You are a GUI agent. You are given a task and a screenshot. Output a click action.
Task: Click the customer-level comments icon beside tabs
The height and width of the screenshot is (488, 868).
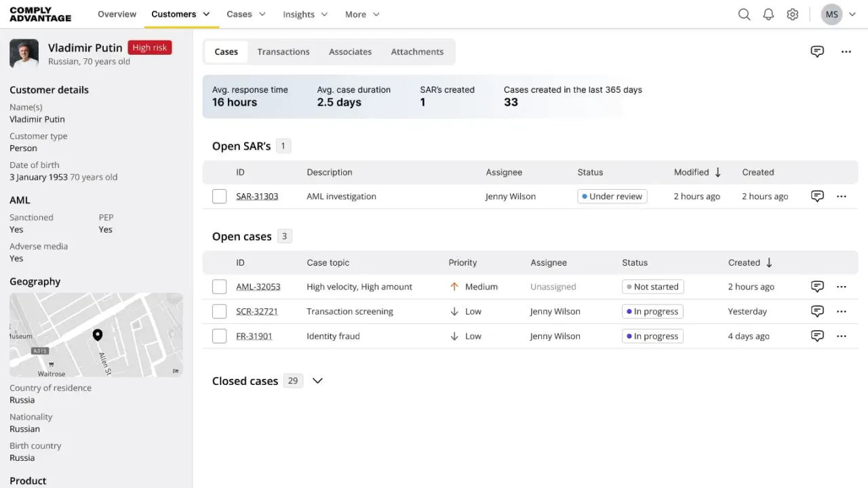click(x=817, y=52)
